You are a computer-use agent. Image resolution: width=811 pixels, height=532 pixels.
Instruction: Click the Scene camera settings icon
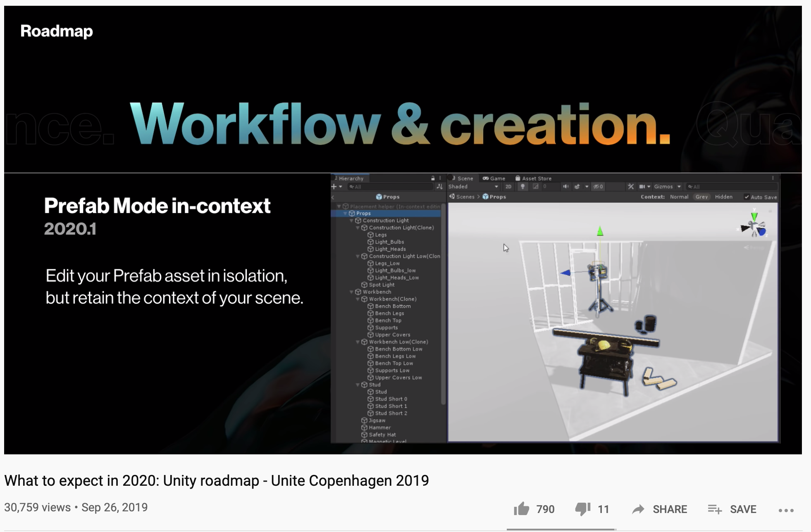[642, 187]
